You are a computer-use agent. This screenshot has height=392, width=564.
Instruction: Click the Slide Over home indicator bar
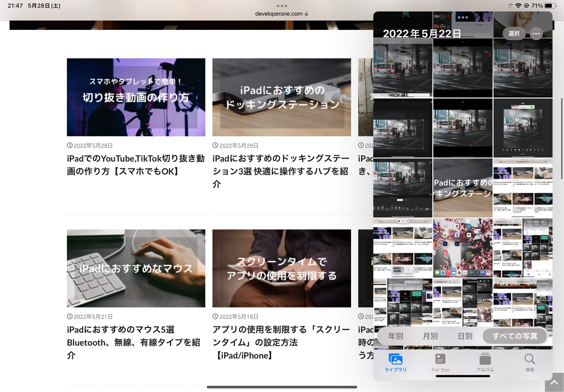(463, 376)
